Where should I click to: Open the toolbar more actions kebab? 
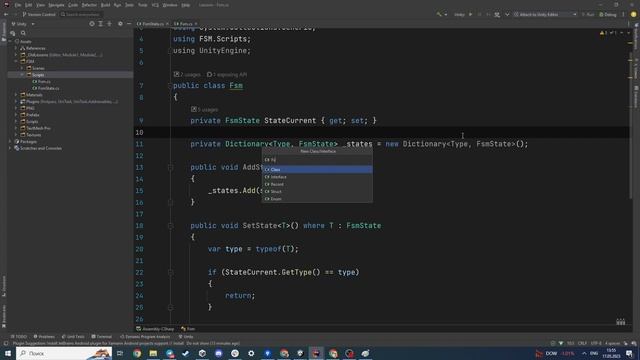pyautogui.click(x=623, y=14)
